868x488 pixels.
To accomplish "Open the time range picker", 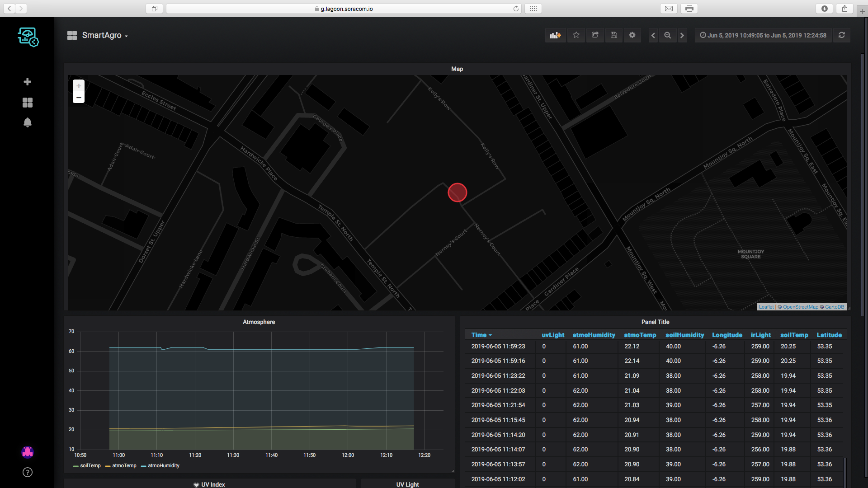I will pyautogui.click(x=763, y=35).
